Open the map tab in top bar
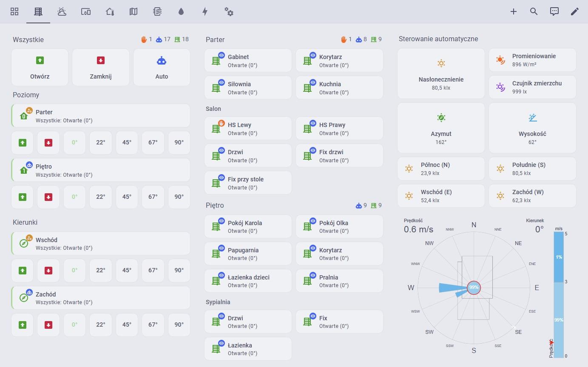Image resolution: width=588 pixels, height=367 pixels. pyautogui.click(x=134, y=11)
